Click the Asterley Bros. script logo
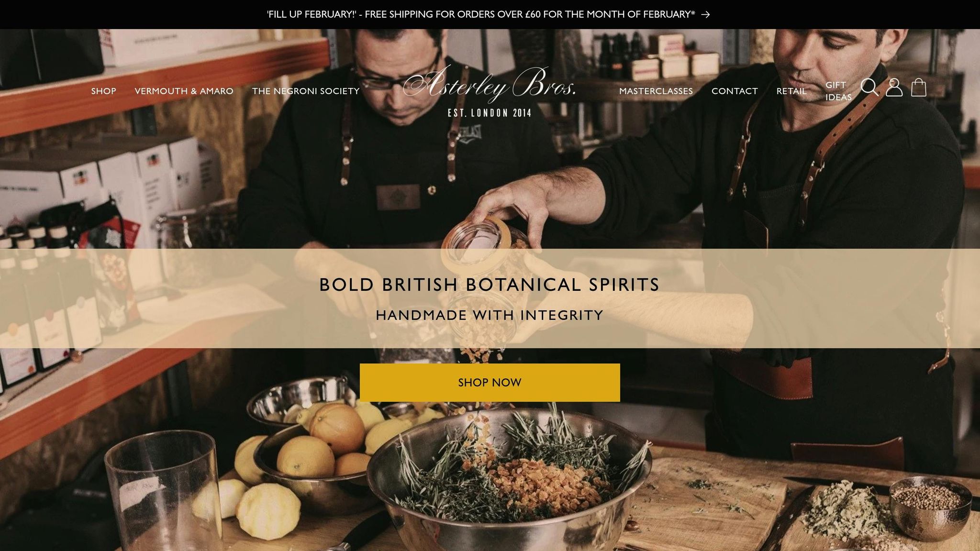 tap(490, 84)
